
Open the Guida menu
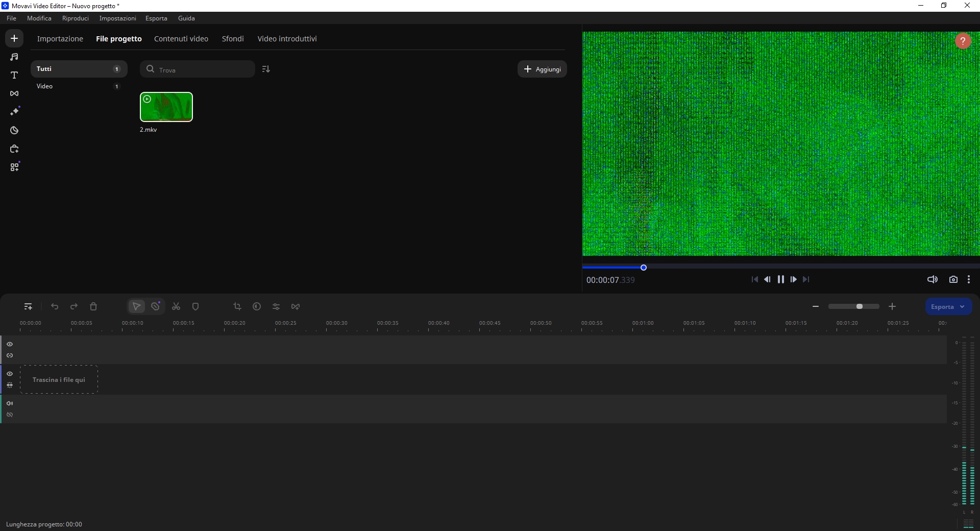[x=186, y=18]
